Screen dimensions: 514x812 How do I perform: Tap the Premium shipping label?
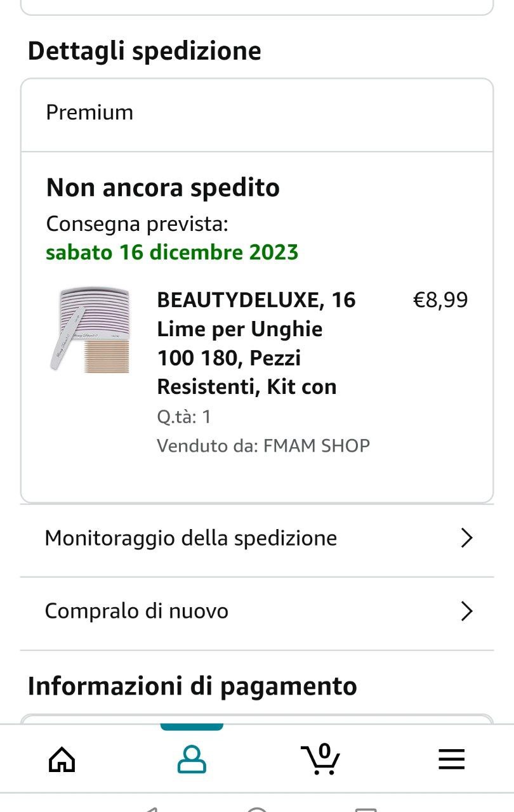tap(89, 113)
